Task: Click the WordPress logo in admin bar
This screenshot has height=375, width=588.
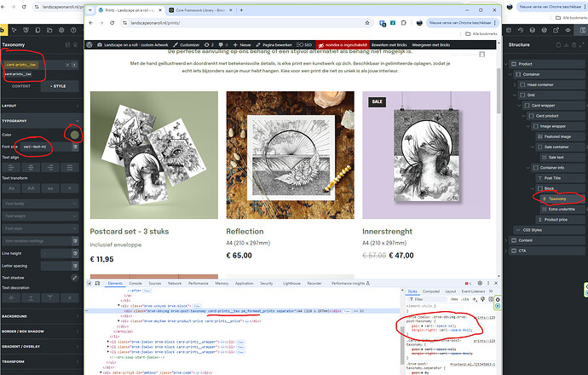Action: (x=89, y=44)
